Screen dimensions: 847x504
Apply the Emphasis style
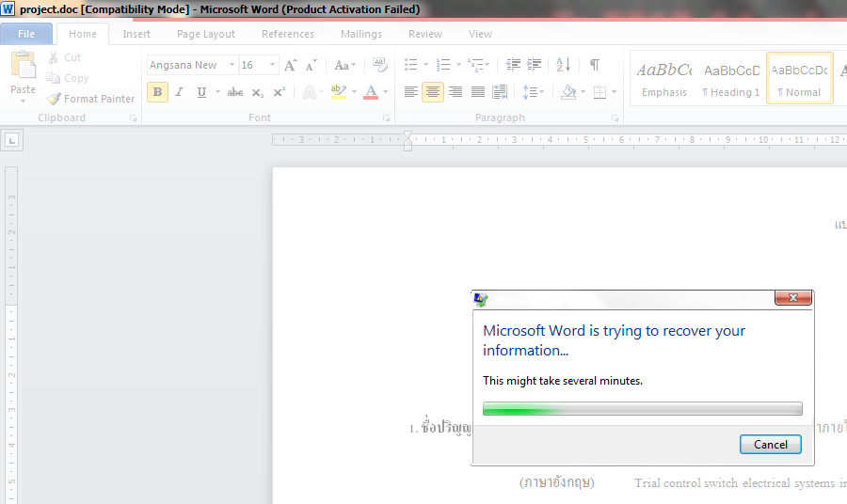(x=664, y=79)
